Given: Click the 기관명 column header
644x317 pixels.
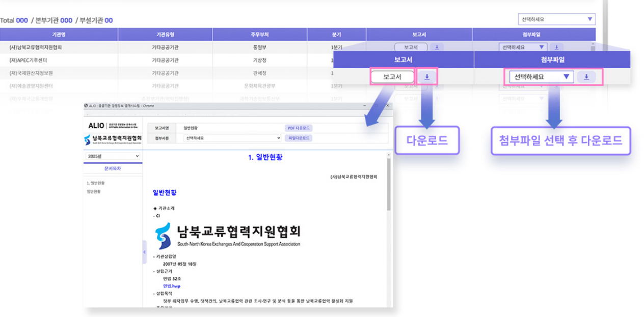Looking at the screenshot, I should (59, 34).
